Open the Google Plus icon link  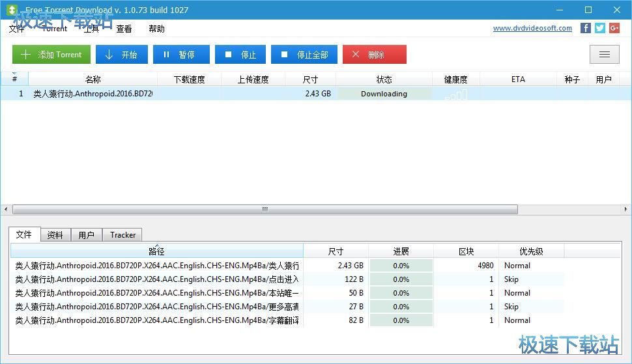pos(614,28)
